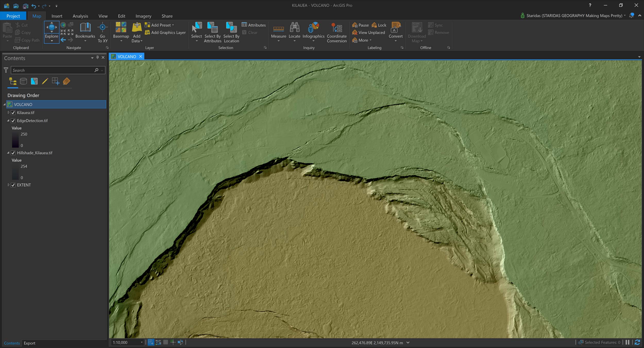Switch to the Analysis ribbon tab

tap(80, 16)
